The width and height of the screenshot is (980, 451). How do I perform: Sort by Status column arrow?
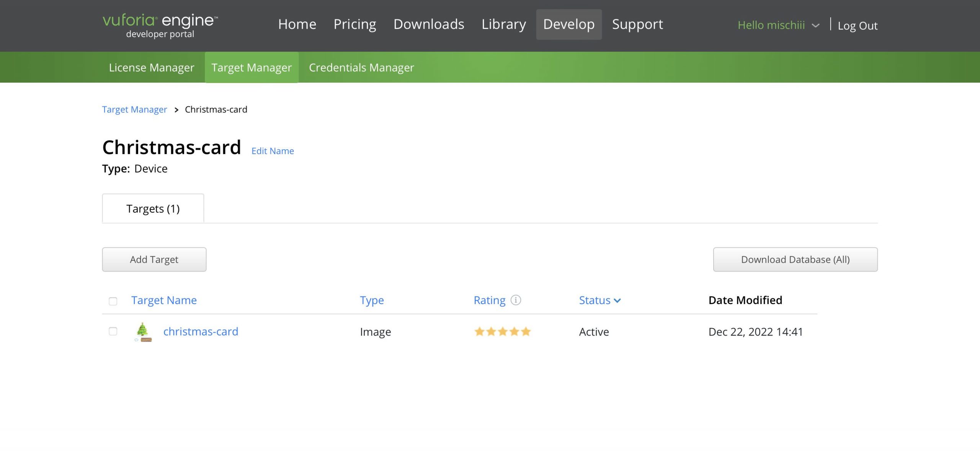(x=617, y=301)
